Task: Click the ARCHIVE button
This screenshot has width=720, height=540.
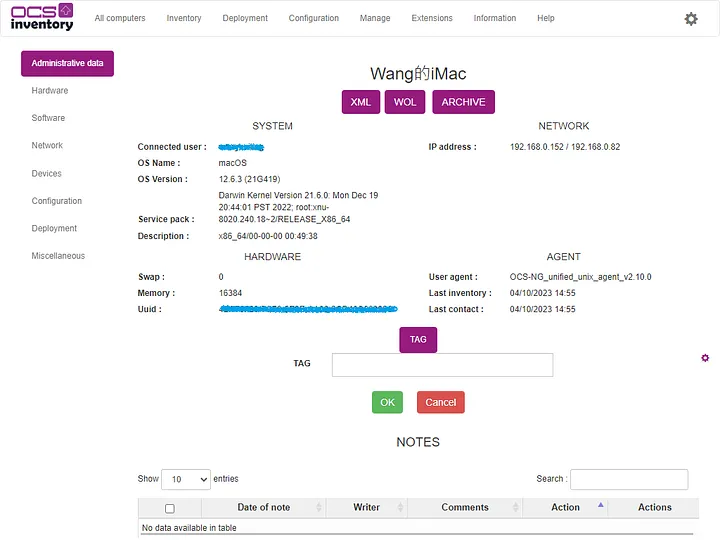Action: pos(463,102)
